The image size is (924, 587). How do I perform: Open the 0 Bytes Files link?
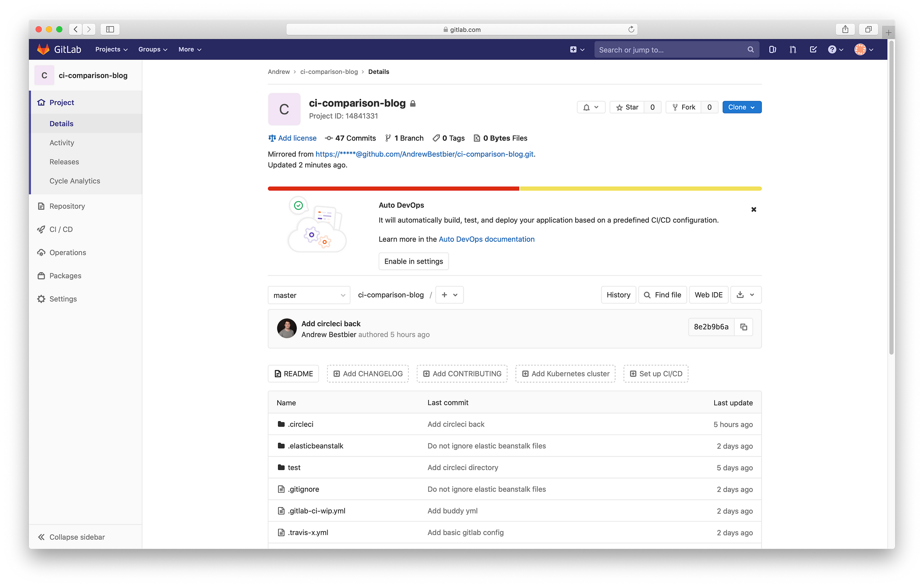pyautogui.click(x=500, y=138)
